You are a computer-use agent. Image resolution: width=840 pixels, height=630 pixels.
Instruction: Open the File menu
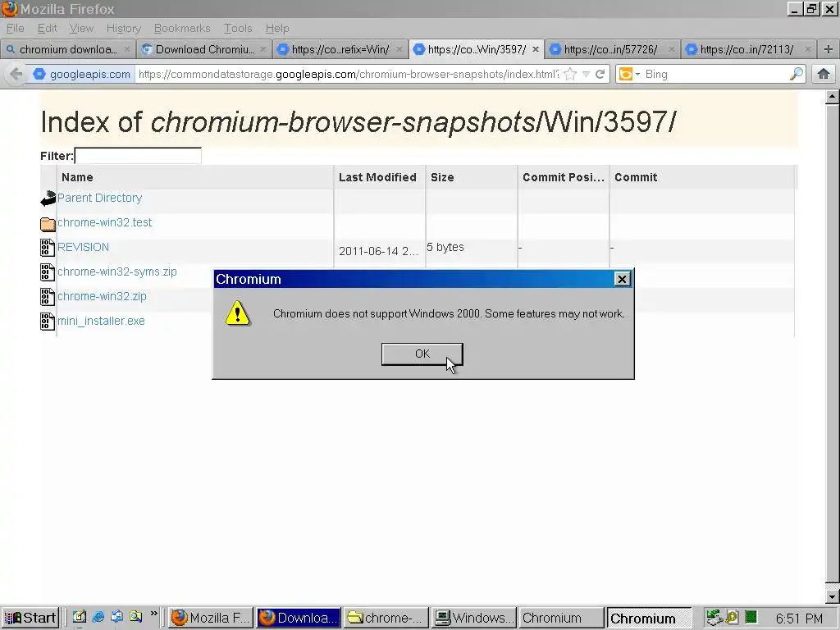click(15, 28)
